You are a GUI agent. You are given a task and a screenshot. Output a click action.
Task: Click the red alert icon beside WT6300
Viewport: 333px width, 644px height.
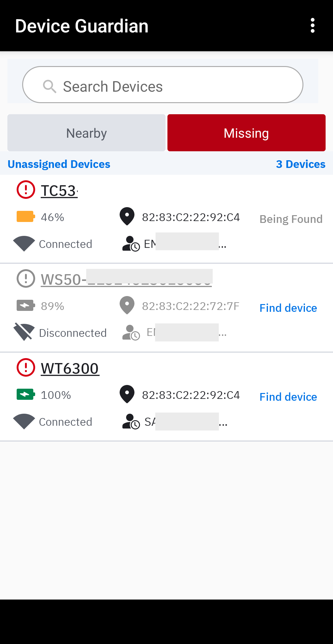coord(26,367)
